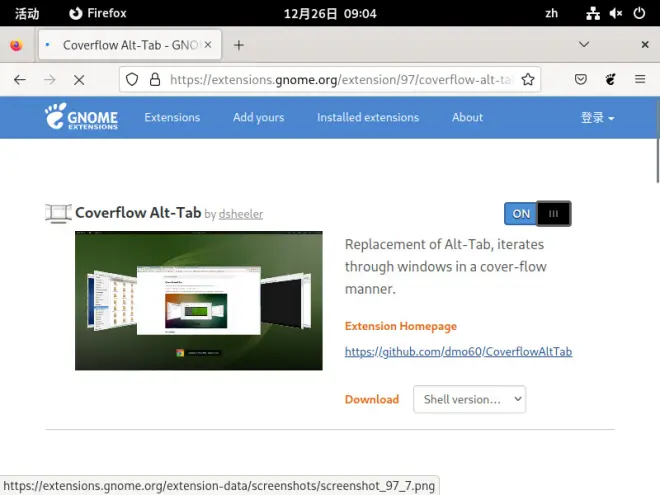Toggle the Coverflow Alt-Tab extension off
The height and width of the screenshot is (495, 660).
point(538,214)
